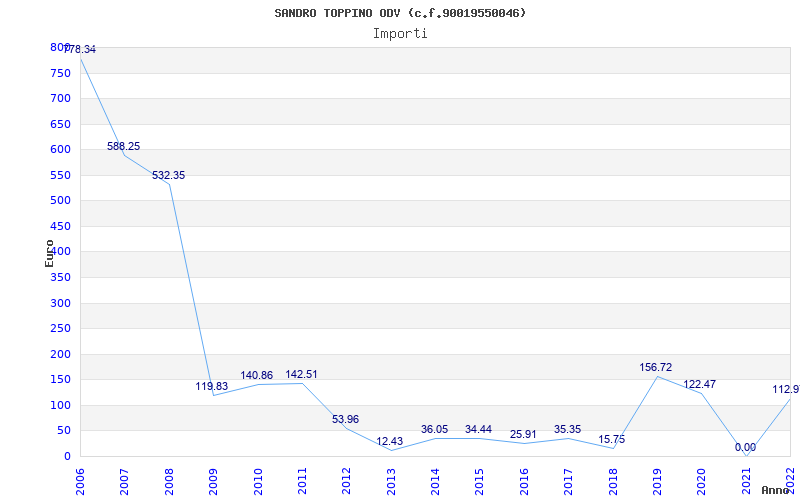Click the 650 y-axis tick label

point(60,124)
